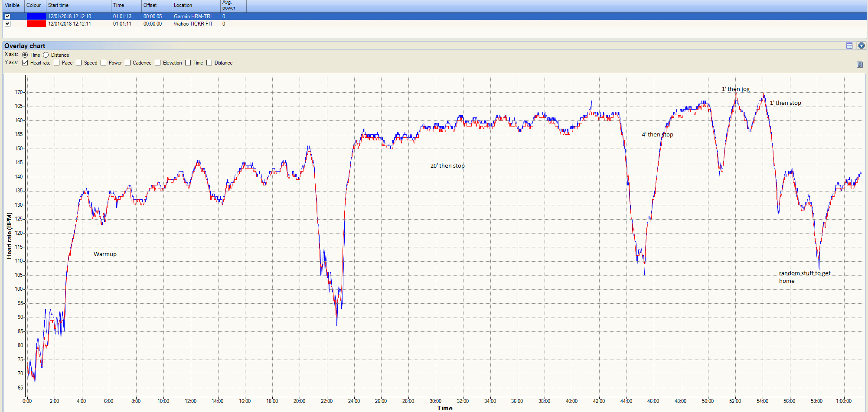Select the Time X axis radio button
The image size is (868, 412).
click(25, 55)
